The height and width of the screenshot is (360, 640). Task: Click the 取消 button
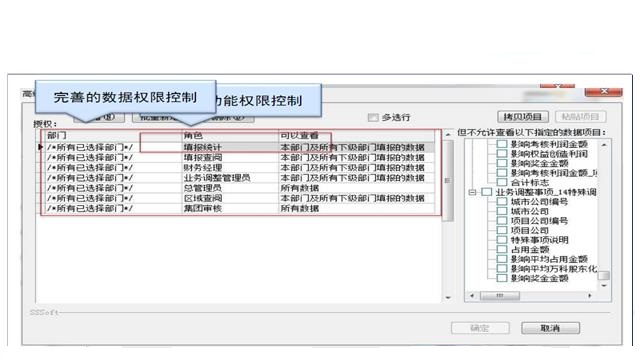point(550,328)
